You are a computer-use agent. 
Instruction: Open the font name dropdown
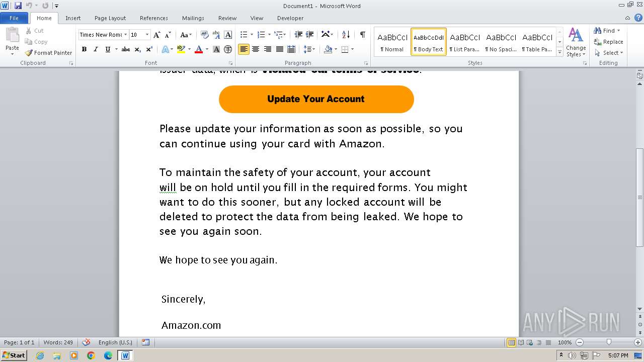click(125, 35)
